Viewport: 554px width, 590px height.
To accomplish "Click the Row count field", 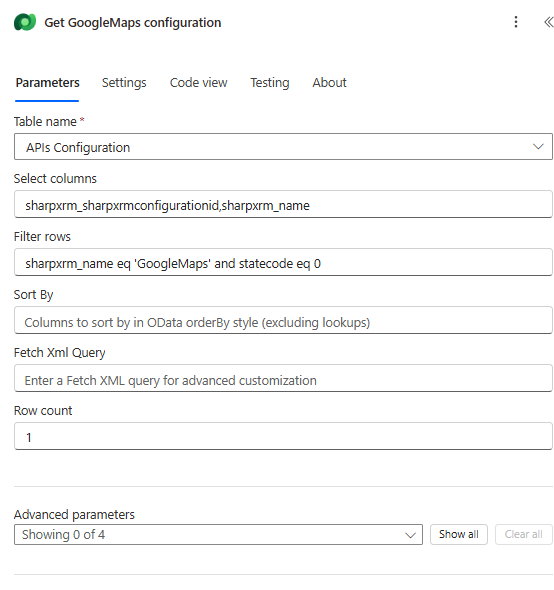I will (x=283, y=436).
